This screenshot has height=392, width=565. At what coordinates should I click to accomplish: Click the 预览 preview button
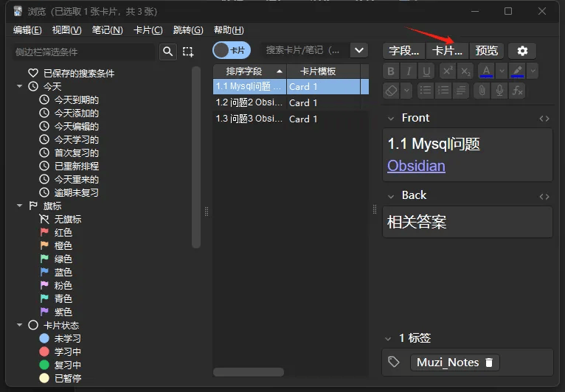(487, 51)
